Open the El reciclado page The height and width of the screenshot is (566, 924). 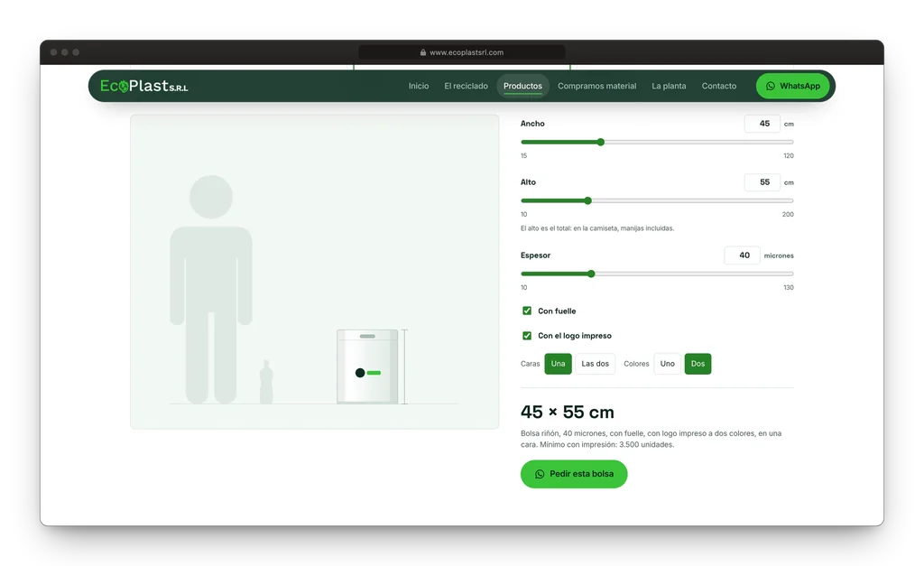tap(467, 86)
